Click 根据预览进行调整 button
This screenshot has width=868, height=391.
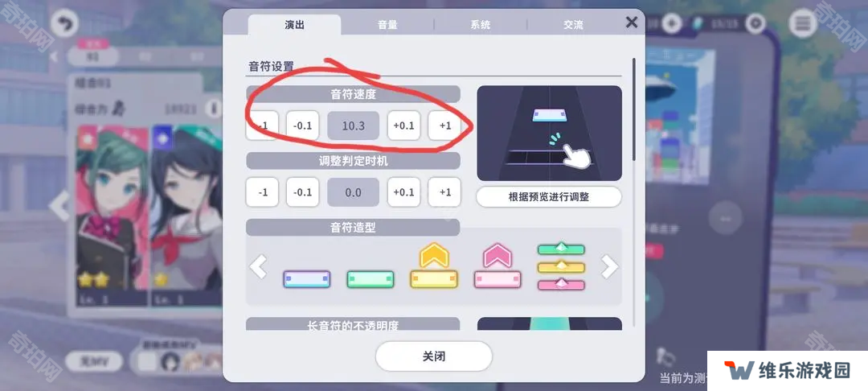549,196
